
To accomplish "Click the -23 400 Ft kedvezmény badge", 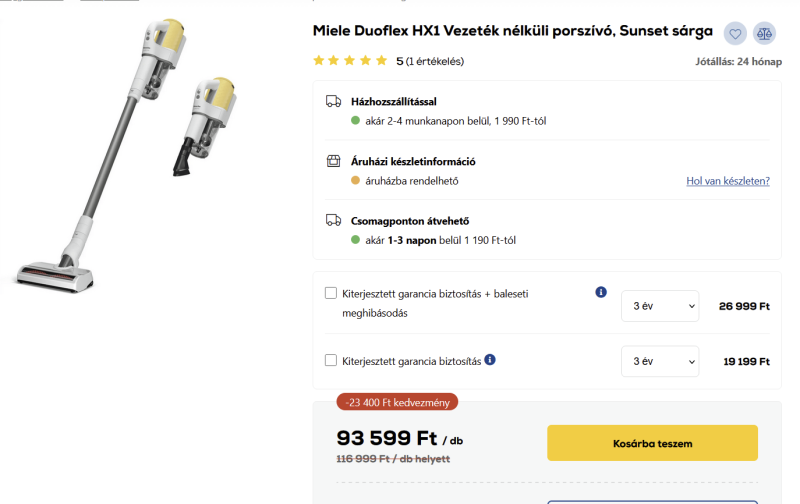I will click(x=398, y=402).
